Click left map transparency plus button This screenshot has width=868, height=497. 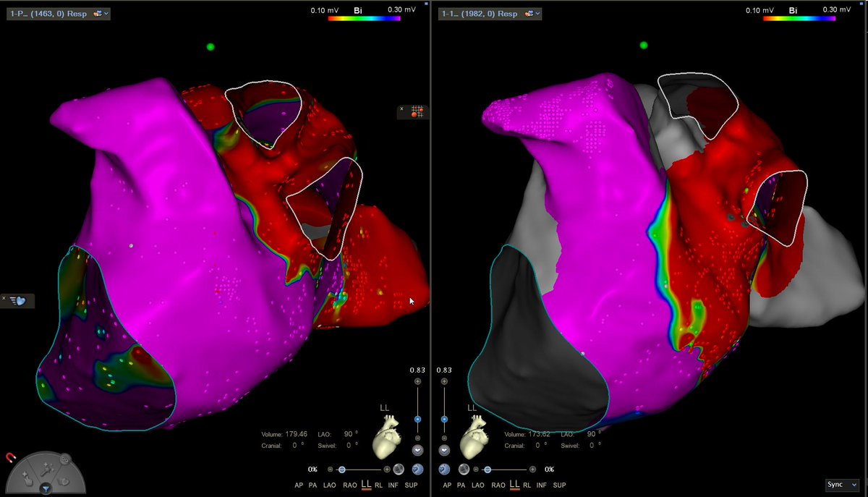point(387,470)
